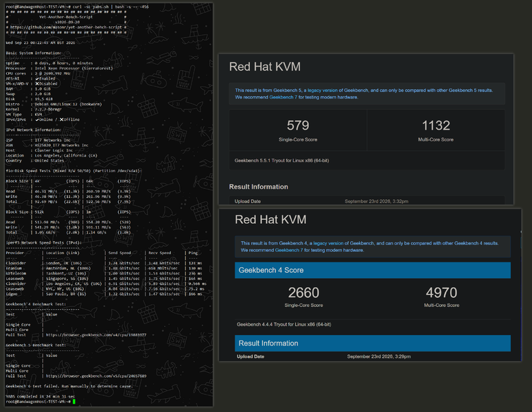
Task: Click the green terminal cursor at the prompt
Action: (x=74, y=402)
